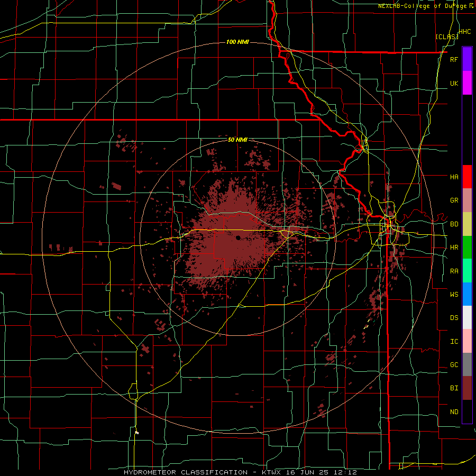Image resolution: width=476 pixels, height=476 pixels.
Task: Click the RF purple legend swatch
Action: tap(467, 59)
